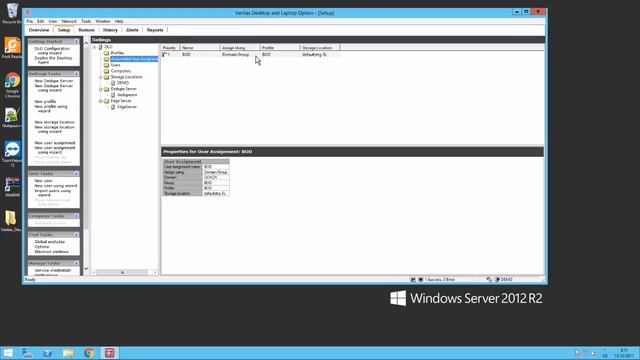Collapse the Storage Locations tree node

(x=100, y=77)
